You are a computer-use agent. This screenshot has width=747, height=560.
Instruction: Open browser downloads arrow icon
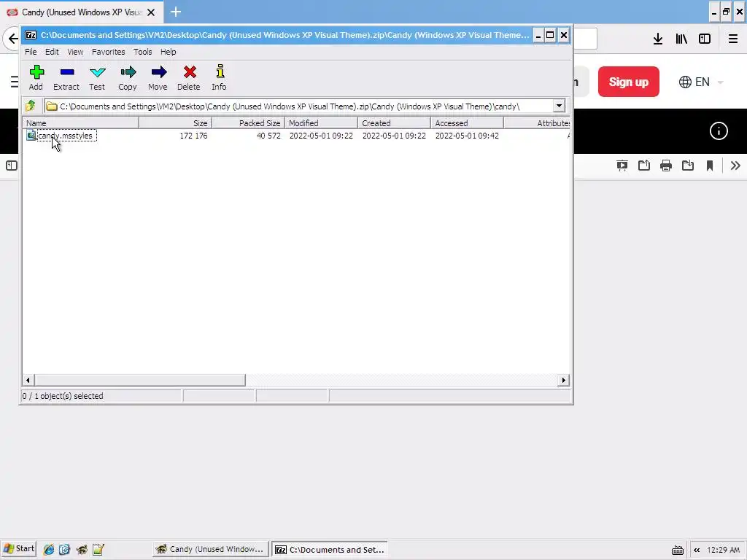point(658,39)
